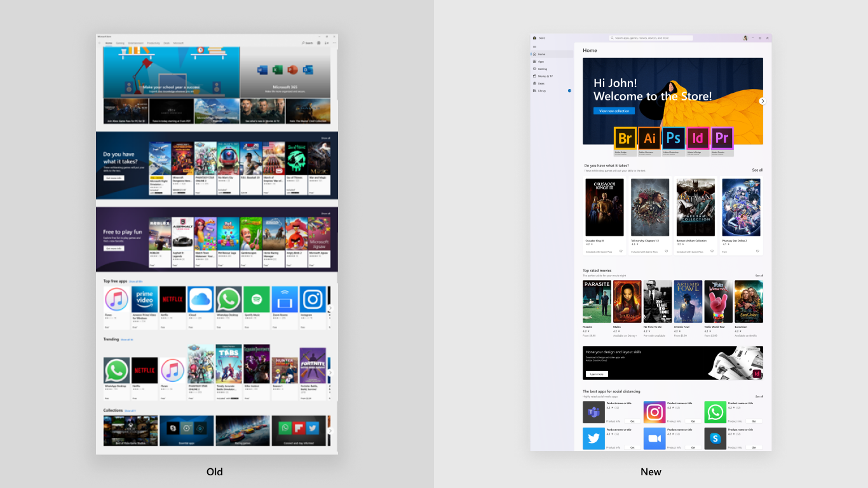
Task: Open the Instagram app in social distancing list
Action: [654, 412]
